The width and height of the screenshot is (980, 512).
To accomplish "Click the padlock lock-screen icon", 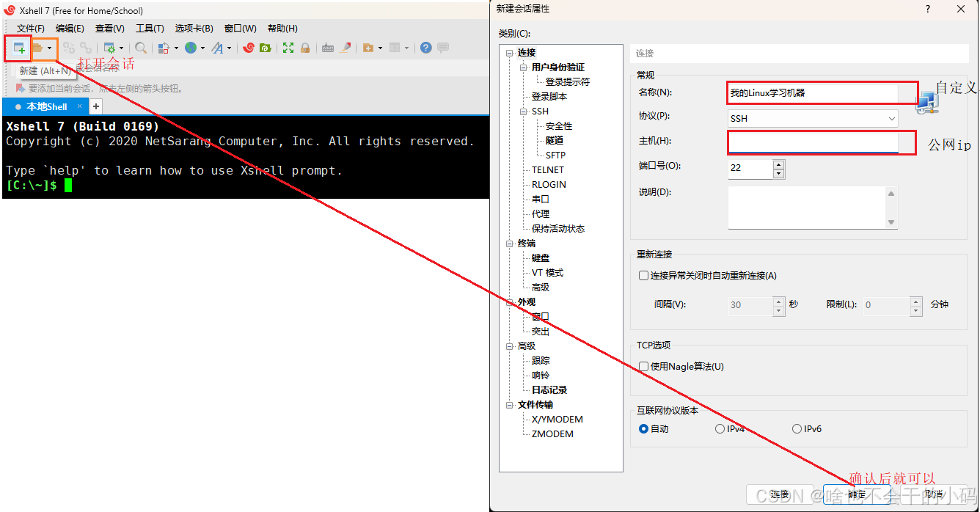I will point(305,48).
